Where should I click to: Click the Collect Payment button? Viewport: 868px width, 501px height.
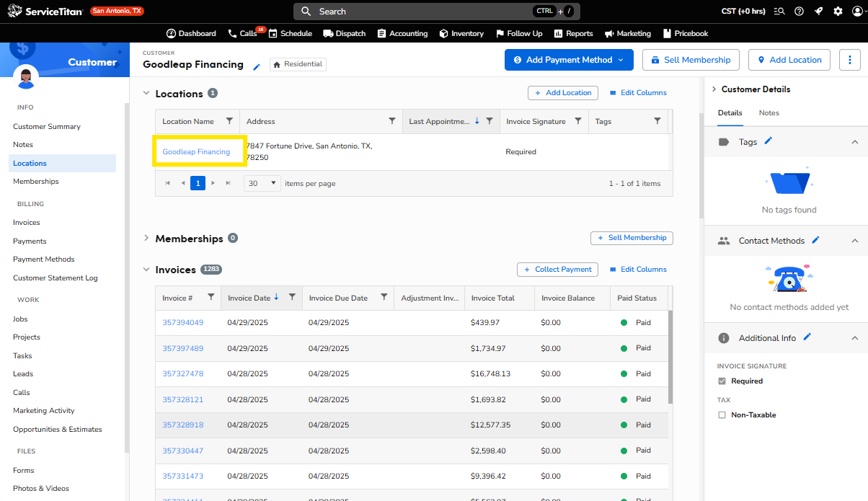coord(557,269)
